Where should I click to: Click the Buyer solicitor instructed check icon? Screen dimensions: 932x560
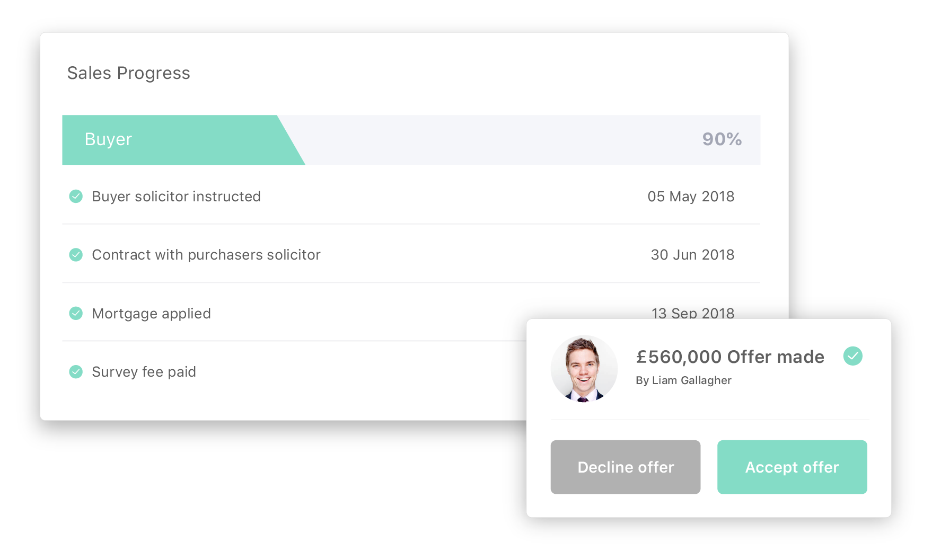tap(76, 197)
